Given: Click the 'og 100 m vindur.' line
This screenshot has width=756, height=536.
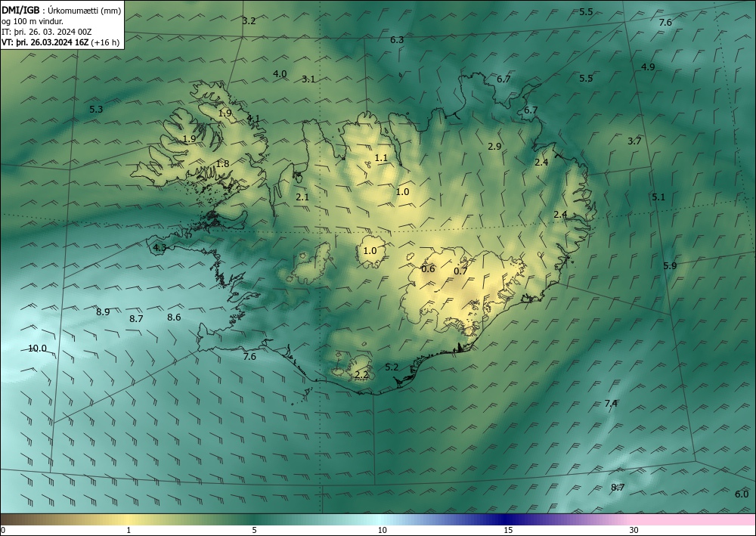Looking at the screenshot, I should tap(33, 21).
